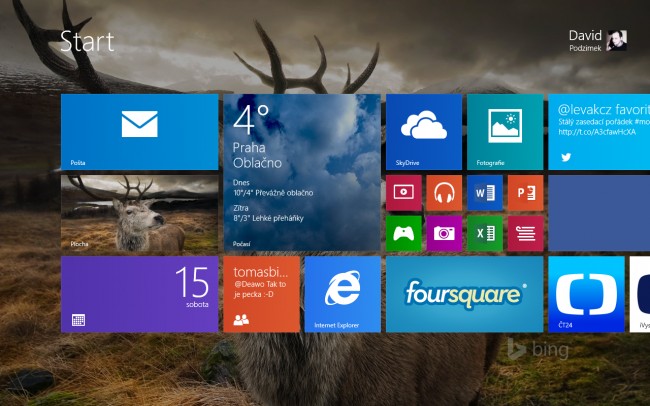
Task: Open the Pošta mail tile
Action: click(x=139, y=132)
